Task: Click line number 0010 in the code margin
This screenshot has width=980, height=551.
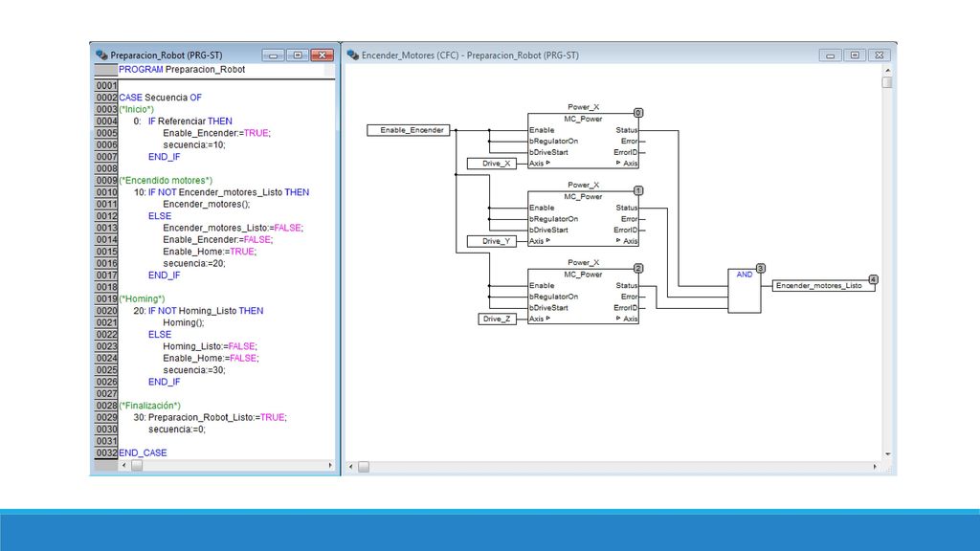Action: click(106, 192)
